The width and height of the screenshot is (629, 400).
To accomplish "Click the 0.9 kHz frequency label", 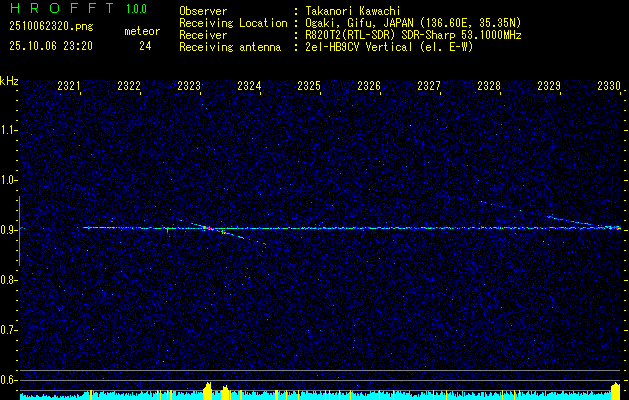I will click(8, 230).
